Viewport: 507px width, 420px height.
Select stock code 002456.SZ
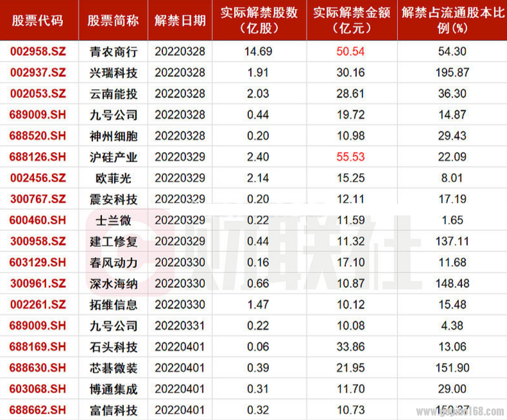pos(38,178)
